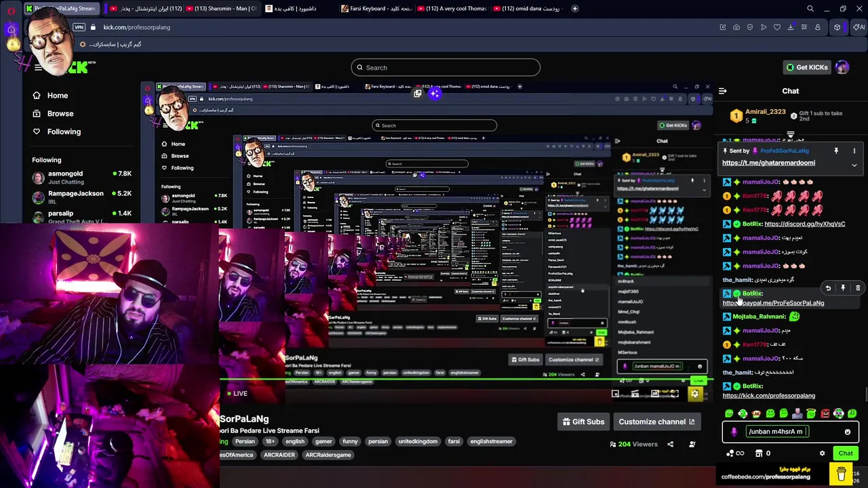Send the message with the Chat button

click(846, 453)
